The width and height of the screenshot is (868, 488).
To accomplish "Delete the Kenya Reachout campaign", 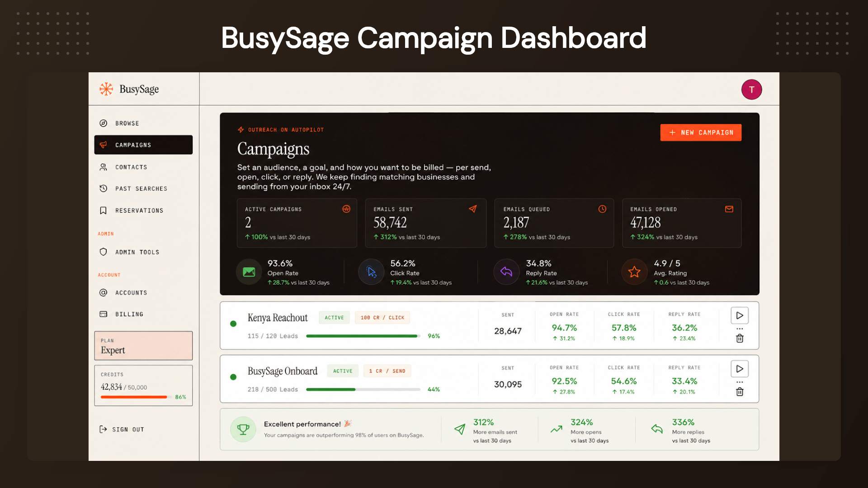I will pos(740,338).
